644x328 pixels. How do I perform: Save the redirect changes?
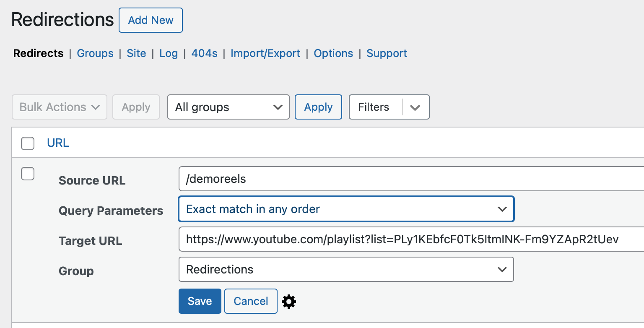click(x=200, y=301)
